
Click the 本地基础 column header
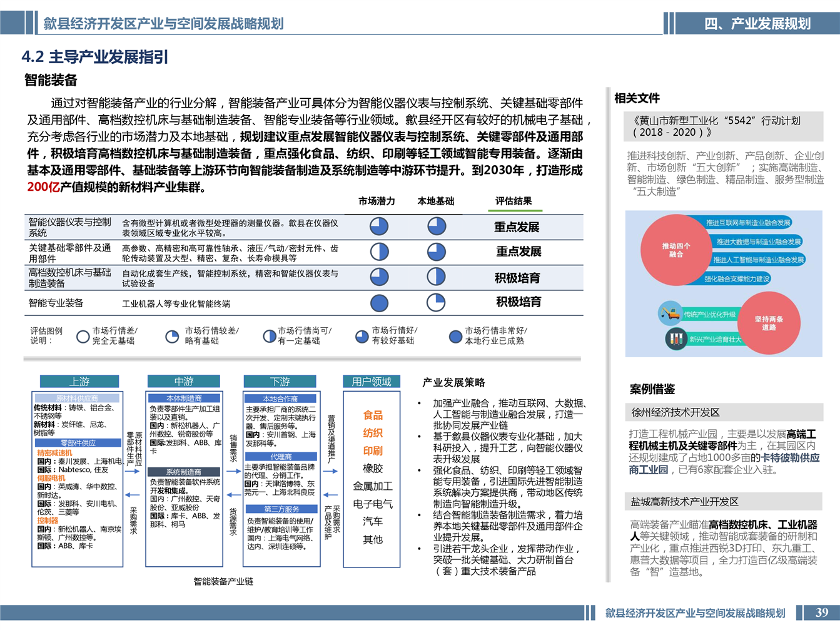click(436, 201)
